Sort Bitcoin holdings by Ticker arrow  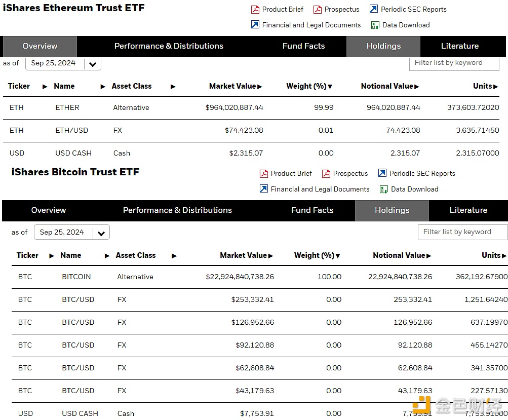pos(52,256)
